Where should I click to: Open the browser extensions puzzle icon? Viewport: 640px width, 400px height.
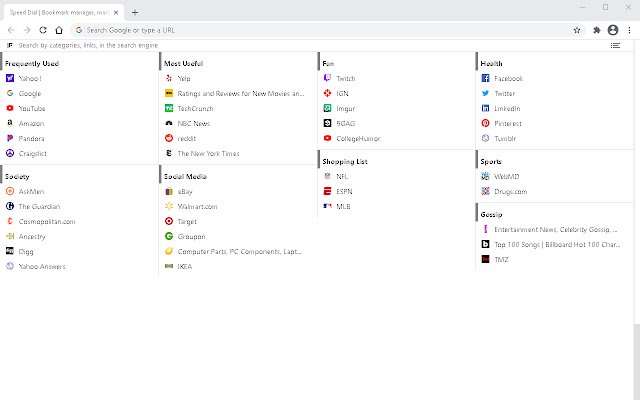pyautogui.click(x=597, y=30)
